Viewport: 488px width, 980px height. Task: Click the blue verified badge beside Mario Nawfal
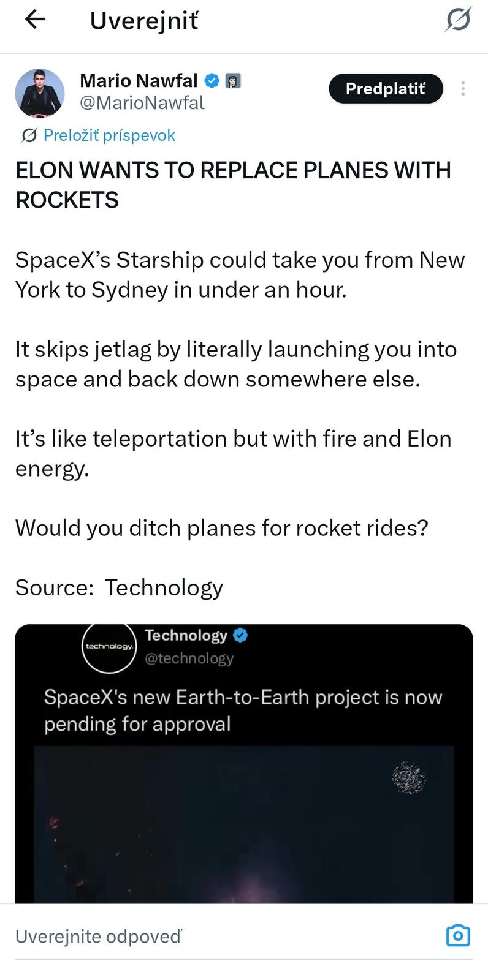click(212, 80)
